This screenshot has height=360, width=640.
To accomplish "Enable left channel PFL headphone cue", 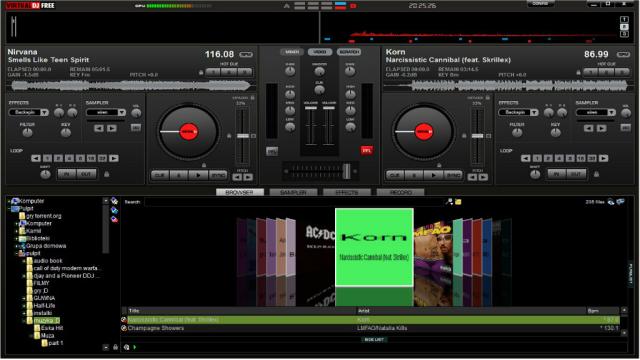I will pos(272,151).
